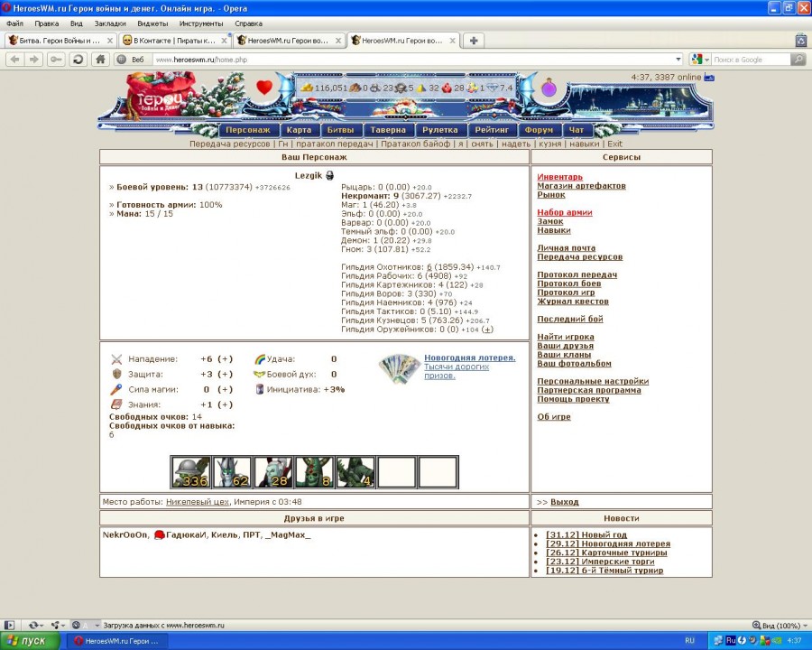Open the lottery tickets image
812x650 pixels.
(x=398, y=369)
